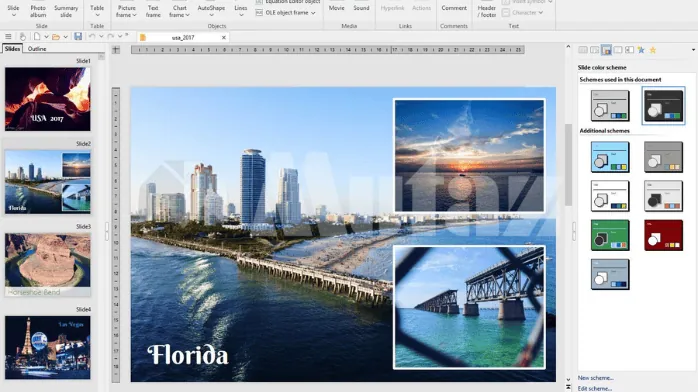The width and height of the screenshot is (698, 392).
Task: Click Summary slide button
Action: coord(66,11)
